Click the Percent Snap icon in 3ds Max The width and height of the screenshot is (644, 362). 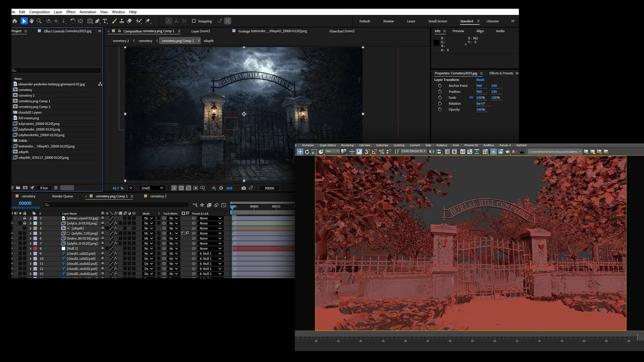point(381,152)
